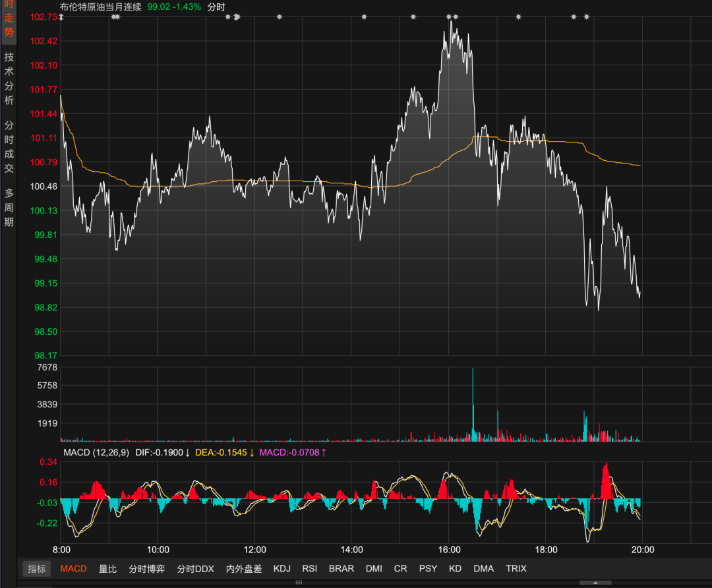Open the 指标 indicator selector
The image size is (712, 588).
(x=36, y=568)
